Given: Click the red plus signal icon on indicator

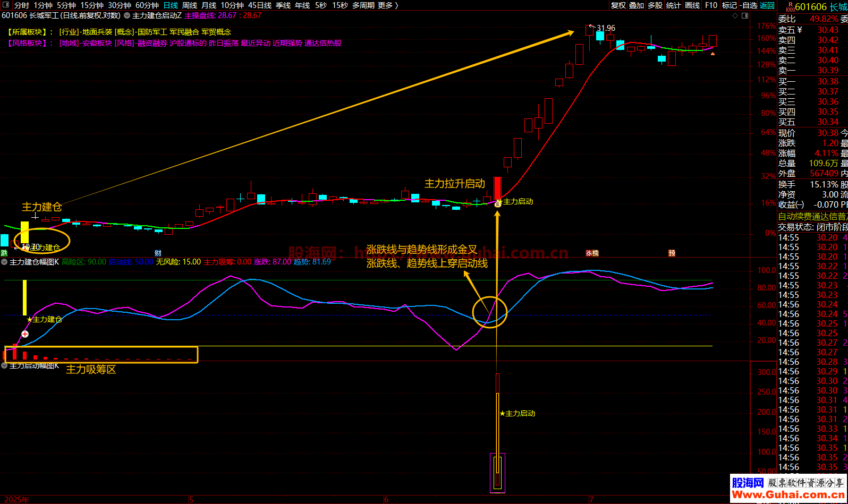Looking at the screenshot, I should [x=25, y=334].
